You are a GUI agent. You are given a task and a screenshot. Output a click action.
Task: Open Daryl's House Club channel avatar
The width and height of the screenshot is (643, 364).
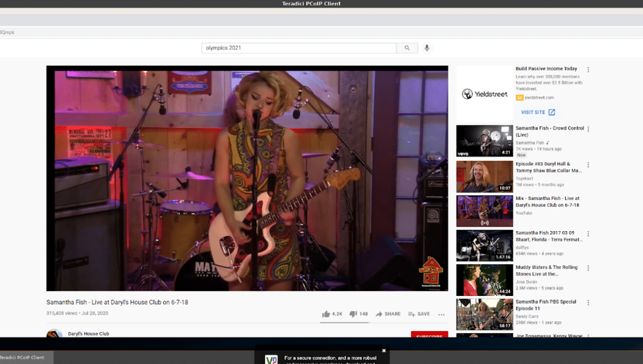[54, 333]
